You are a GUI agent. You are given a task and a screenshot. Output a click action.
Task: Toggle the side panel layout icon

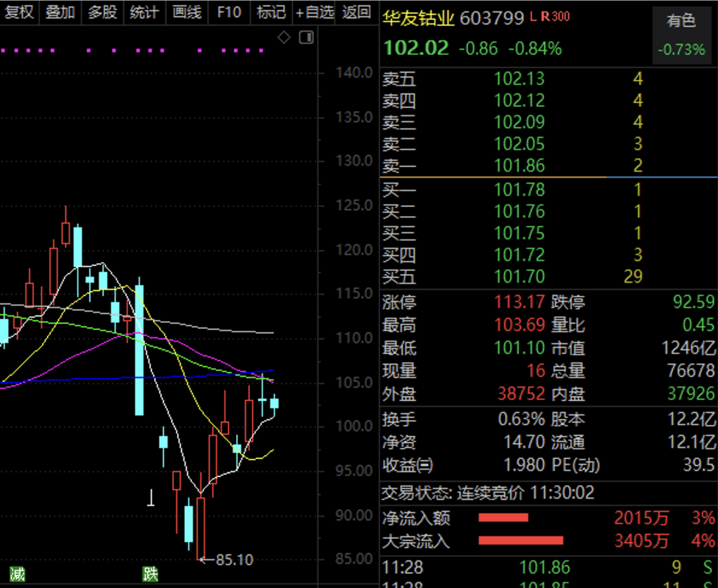pyautogui.click(x=306, y=38)
